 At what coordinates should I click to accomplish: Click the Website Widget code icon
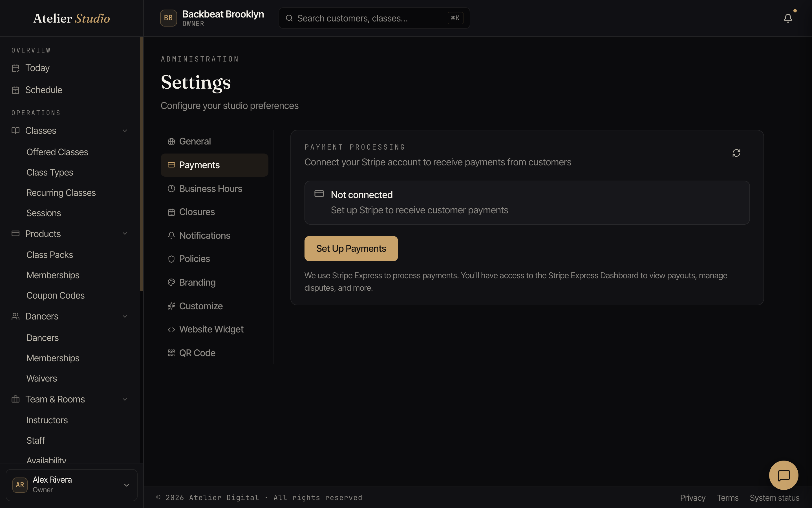pyautogui.click(x=171, y=330)
